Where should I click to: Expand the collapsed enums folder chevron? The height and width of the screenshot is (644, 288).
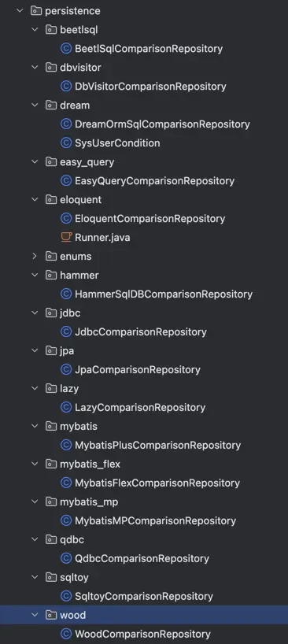pyautogui.click(x=35, y=257)
